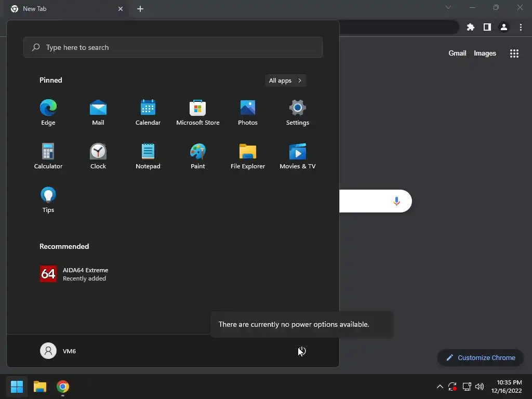Open the Calendar app
This screenshot has width=532, height=399.
[x=148, y=113]
